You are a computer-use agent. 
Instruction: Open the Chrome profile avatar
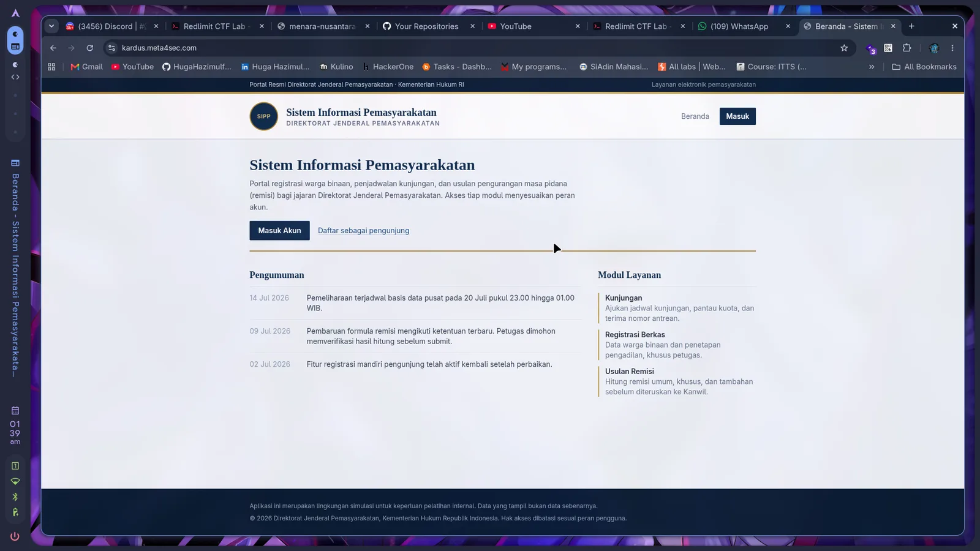click(934, 48)
